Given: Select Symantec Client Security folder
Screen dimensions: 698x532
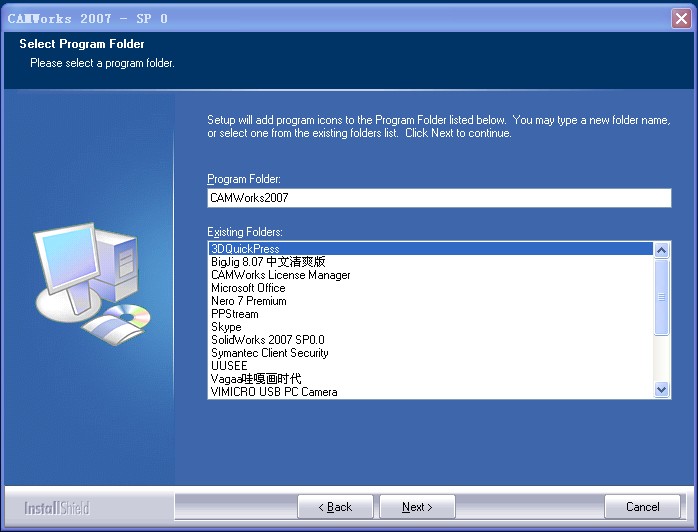Looking at the screenshot, I should pos(430,353).
